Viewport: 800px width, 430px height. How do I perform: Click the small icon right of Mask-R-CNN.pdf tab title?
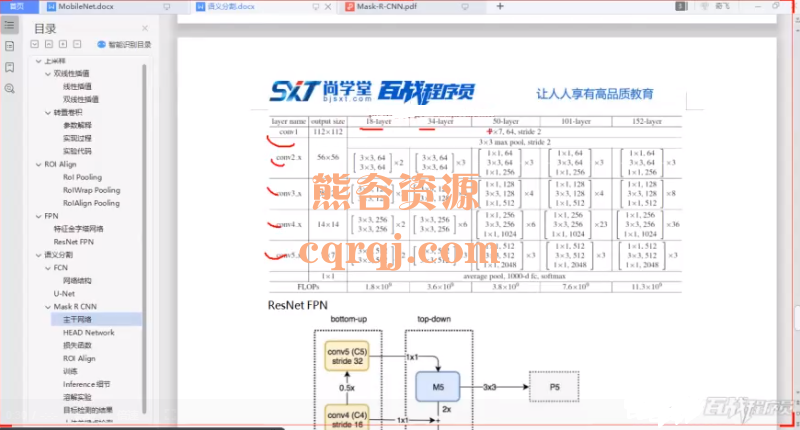click(x=465, y=7)
